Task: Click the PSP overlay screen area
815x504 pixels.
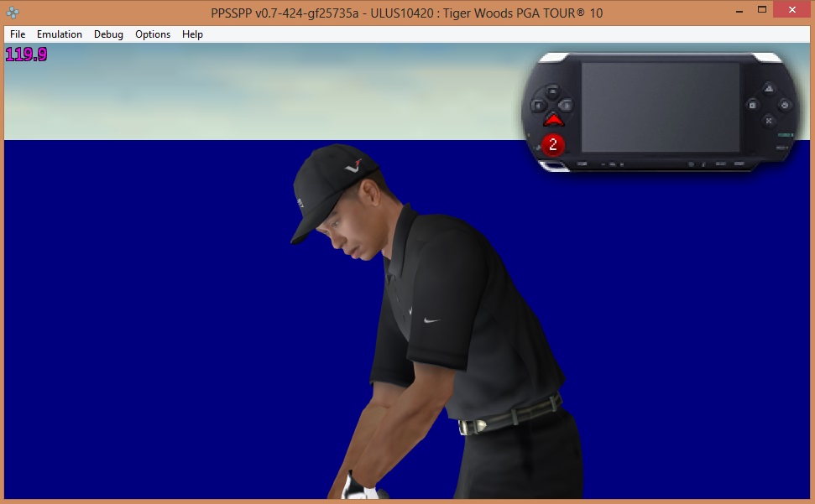Action: click(x=660, y=107)
